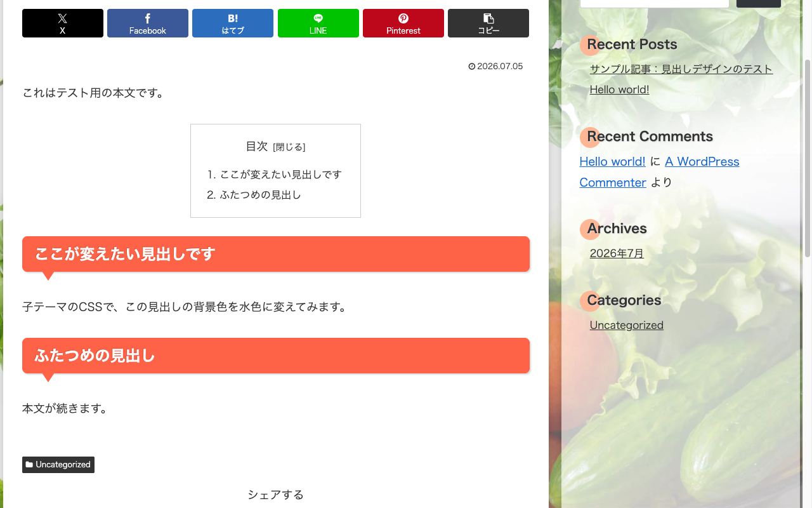
Task: Click the Recent Comments widget title
Action: 650,137
